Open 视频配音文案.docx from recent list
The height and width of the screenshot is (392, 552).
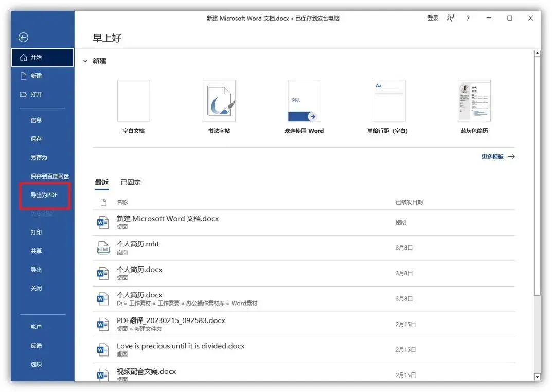(304, 372)
